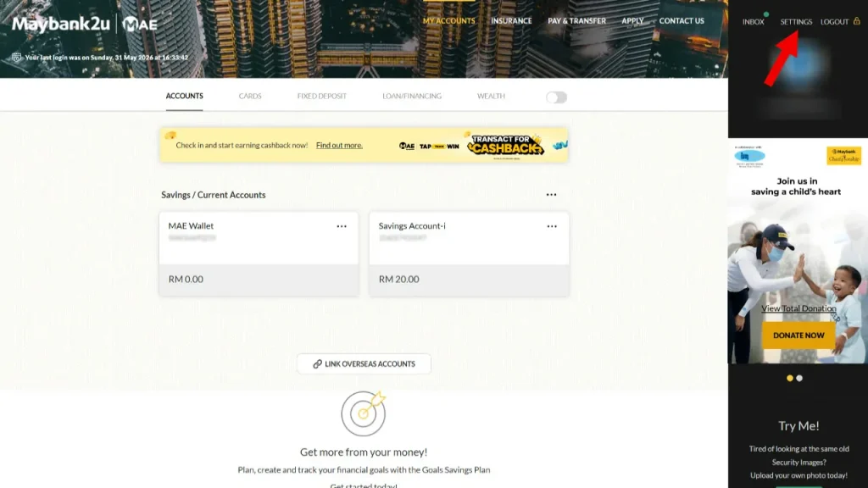Click Find out more link
868x488 pixels.
(x=339, y=145)
